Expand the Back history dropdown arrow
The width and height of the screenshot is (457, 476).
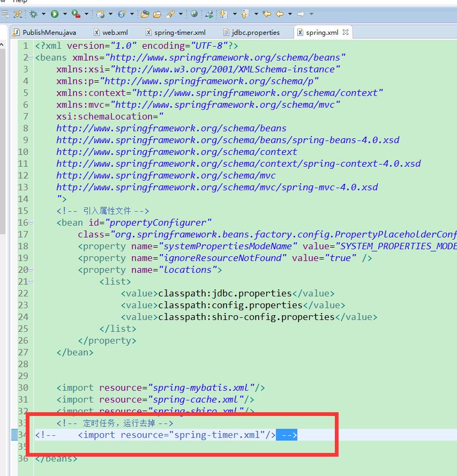coord(290,14)
